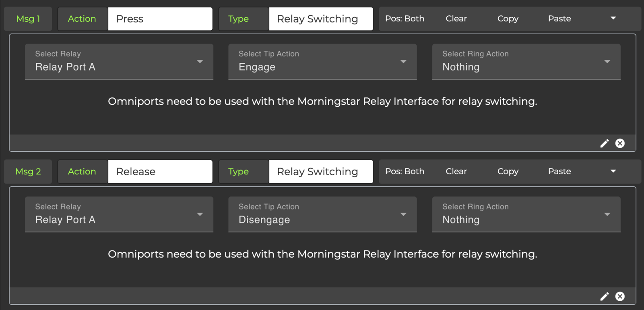Expand the Msg 2 header options arrow
The height and width of the screenshot is (310, 644).
[613, 172]
